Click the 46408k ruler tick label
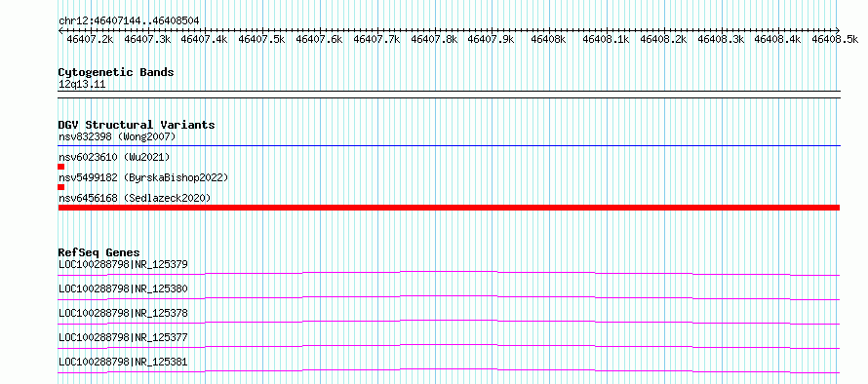 [x=548, y=39]
